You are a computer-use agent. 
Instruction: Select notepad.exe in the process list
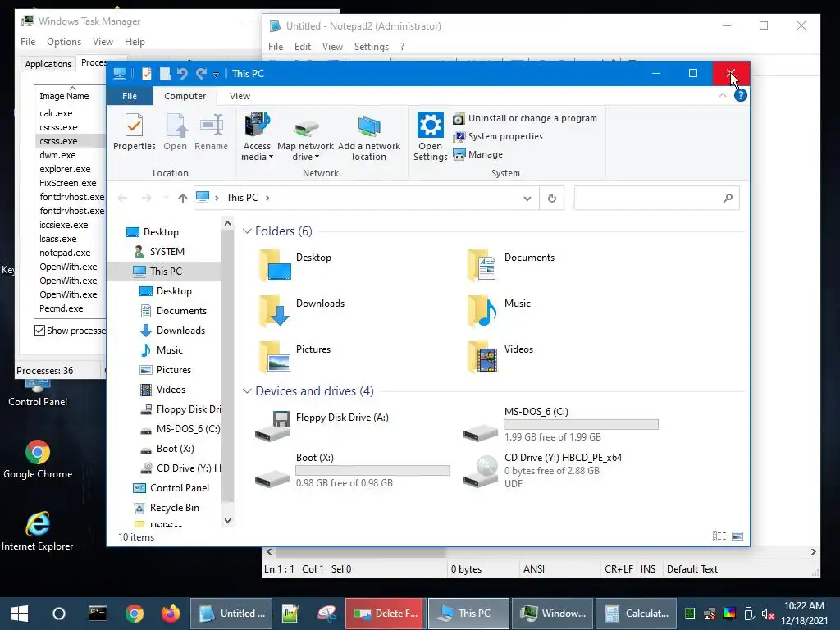pyautogui.click(x=65, y=253)
